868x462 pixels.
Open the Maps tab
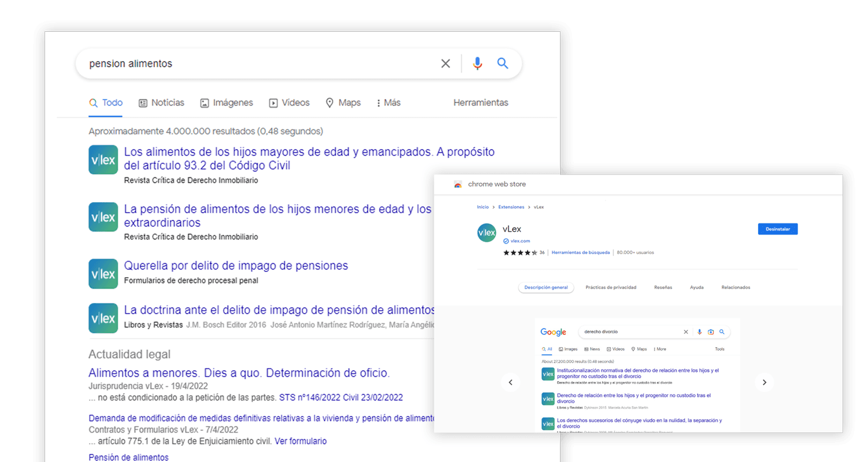pyautogui.click(x=343, y=103)
